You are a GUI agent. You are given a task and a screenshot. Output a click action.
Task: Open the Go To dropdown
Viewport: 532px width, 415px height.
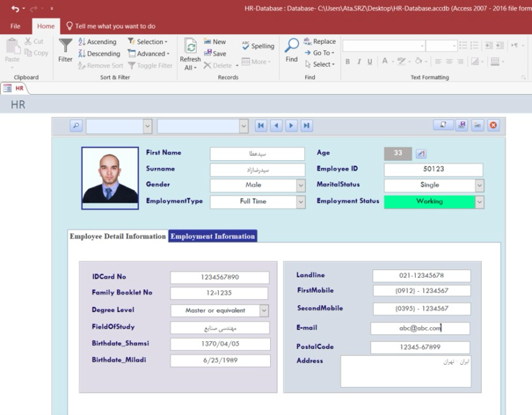(x=320, y=53)
